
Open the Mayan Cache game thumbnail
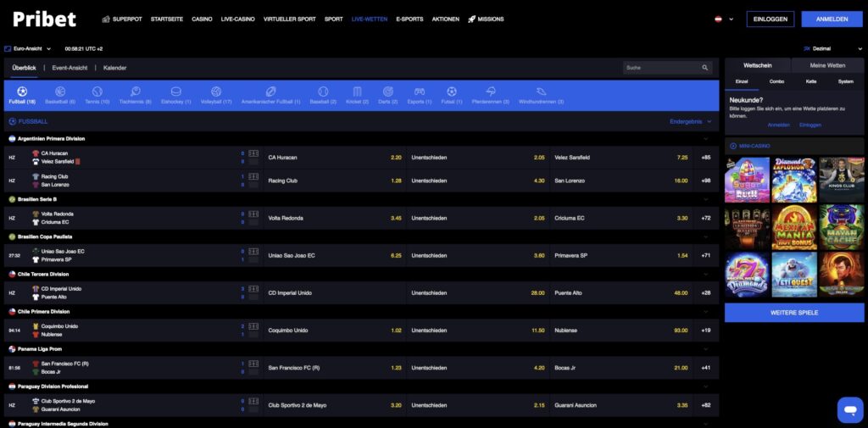(842, 227)
